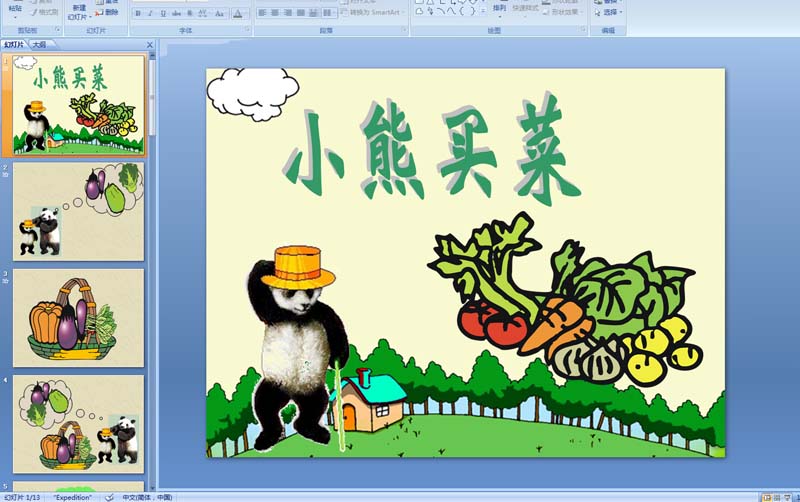Screen dimensions: 800x502
Task: Select slide 2 thumbnail with thought bubble
Action: (79, 211)
